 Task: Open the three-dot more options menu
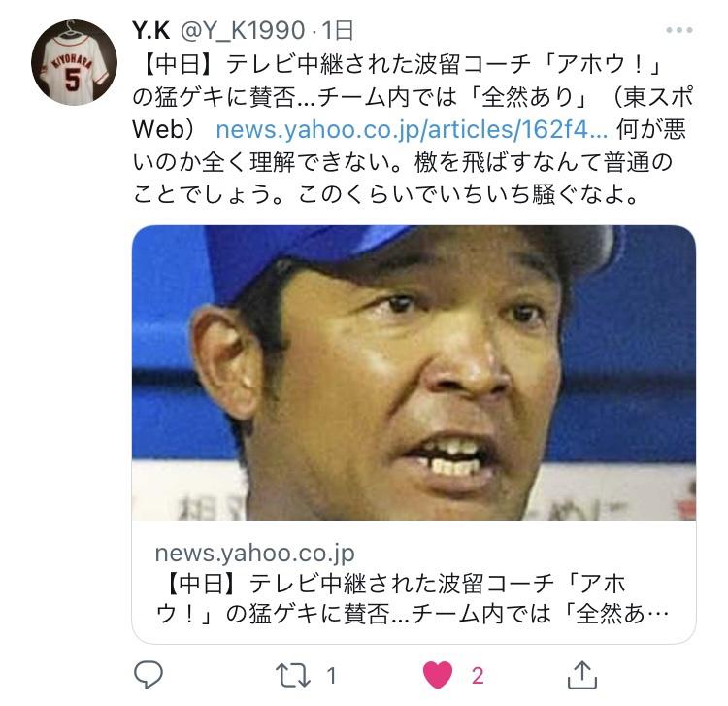click(x=679, y=30)
